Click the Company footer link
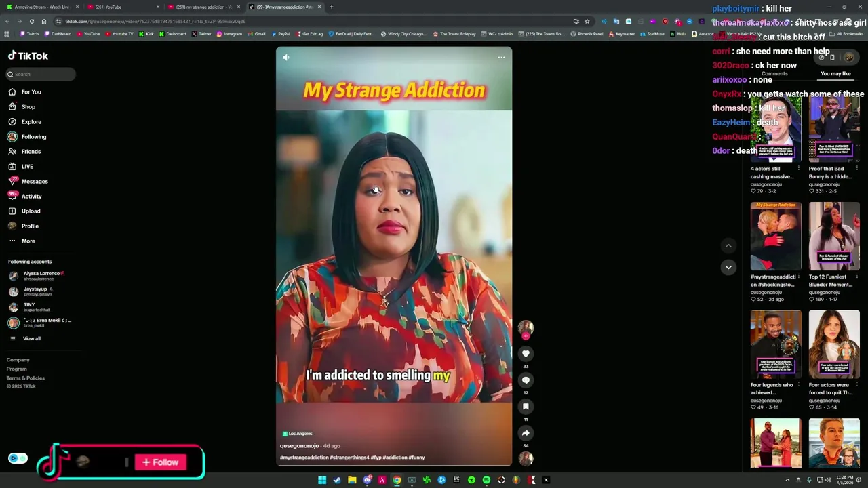Screen dimensions: 868x488 (18, 360)
